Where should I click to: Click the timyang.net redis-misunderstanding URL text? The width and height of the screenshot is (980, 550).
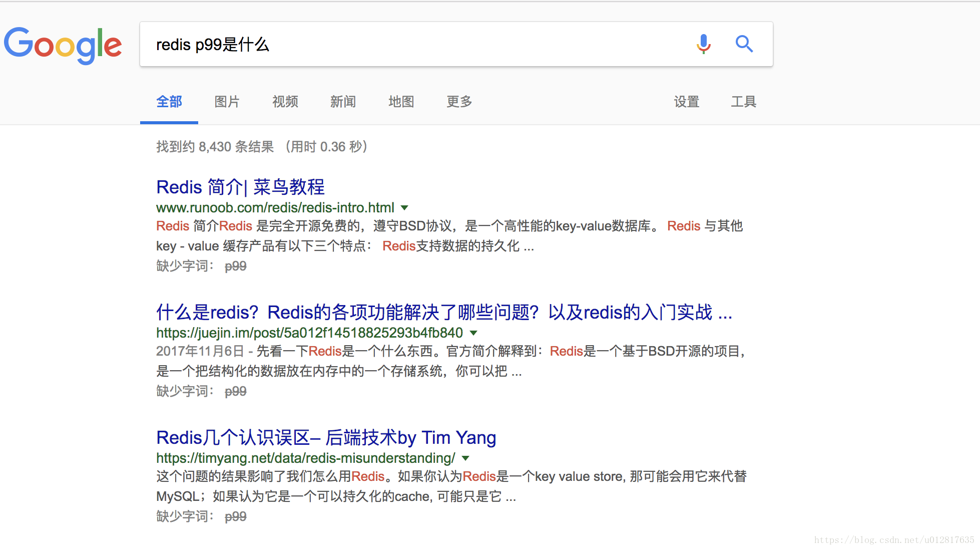(x=305, y=458)
